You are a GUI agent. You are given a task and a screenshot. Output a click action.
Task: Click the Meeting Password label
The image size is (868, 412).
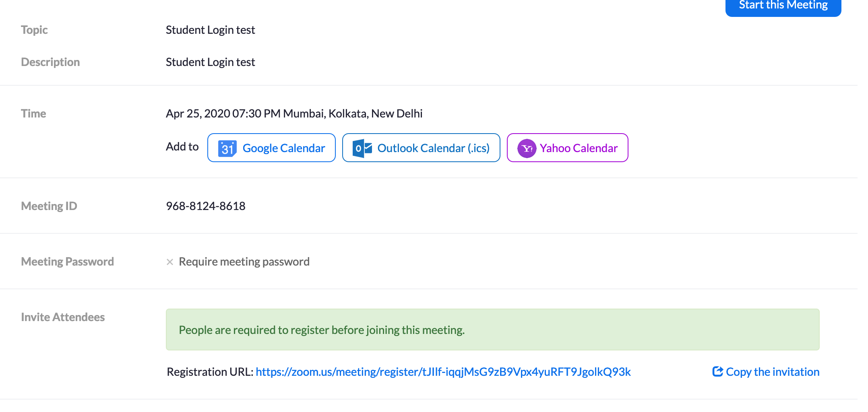coord(67,262)
